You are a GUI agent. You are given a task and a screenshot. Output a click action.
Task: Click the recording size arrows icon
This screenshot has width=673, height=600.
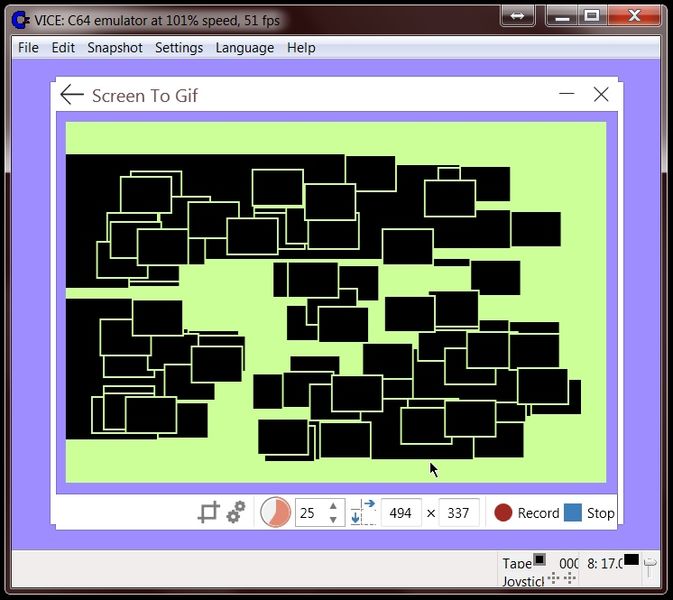[363, 513]
